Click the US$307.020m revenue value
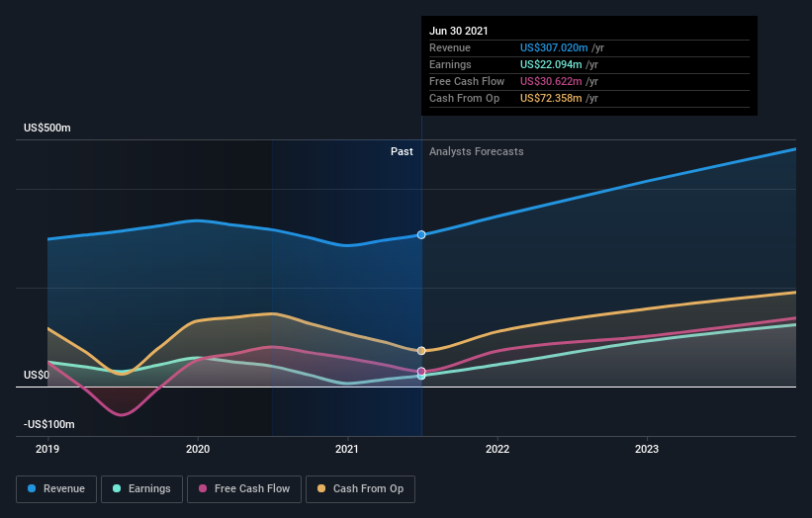 (x=554, y=47)
